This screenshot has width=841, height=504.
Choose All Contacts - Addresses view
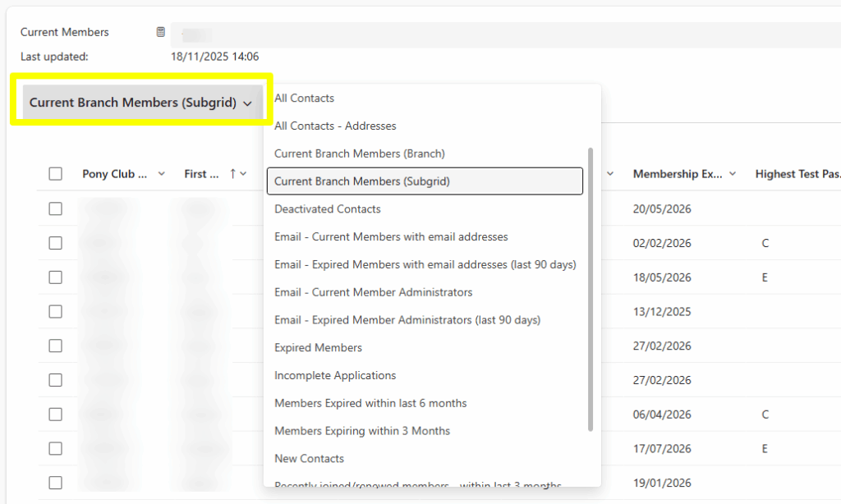tap(335, 126)
